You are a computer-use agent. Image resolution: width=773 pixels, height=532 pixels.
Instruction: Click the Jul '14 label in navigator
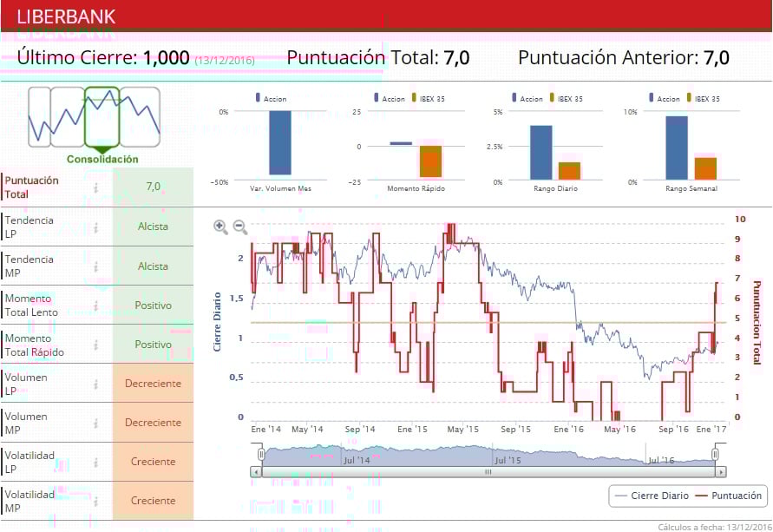[x=357, y=461]
